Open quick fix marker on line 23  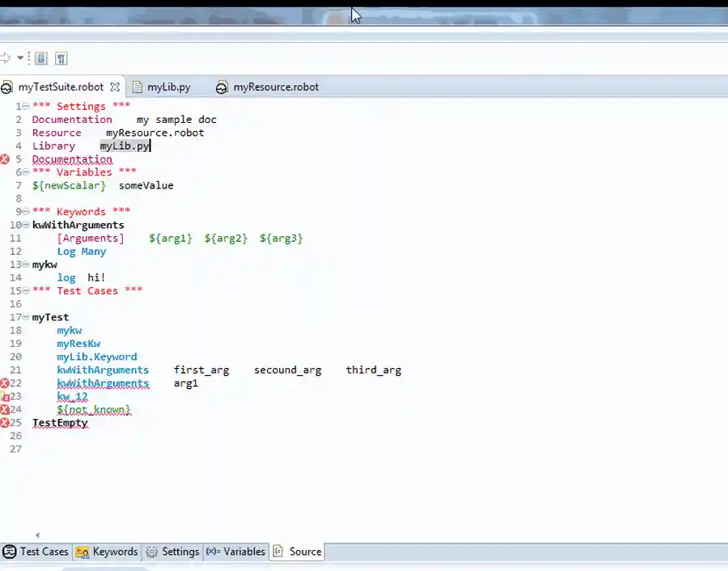tap(5, 396)
